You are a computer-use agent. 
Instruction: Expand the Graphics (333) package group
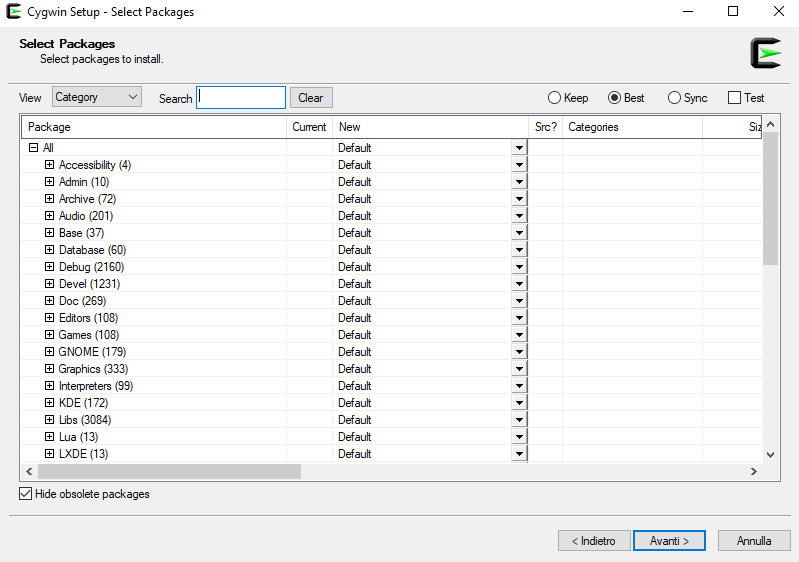pos(49,369)
